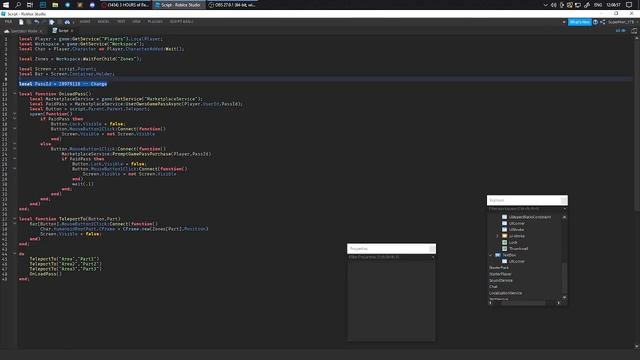Click the volume icon in system tray

pos(554,5)
